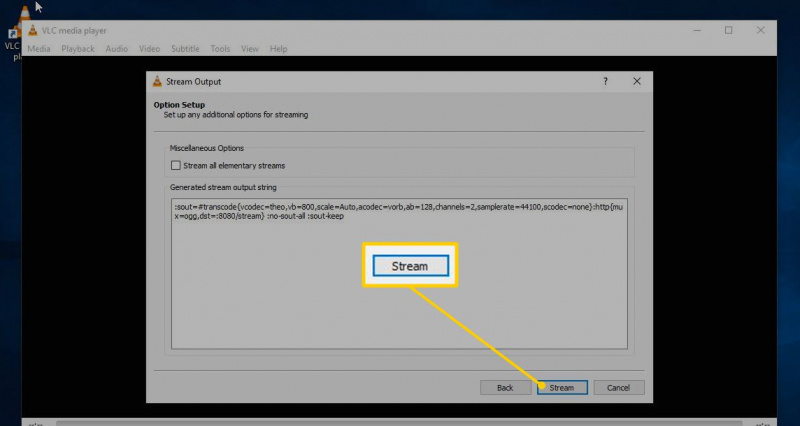Open the Subtitle menu in VLC
This screenshot has width=800, height=426.
pos(185,49)
